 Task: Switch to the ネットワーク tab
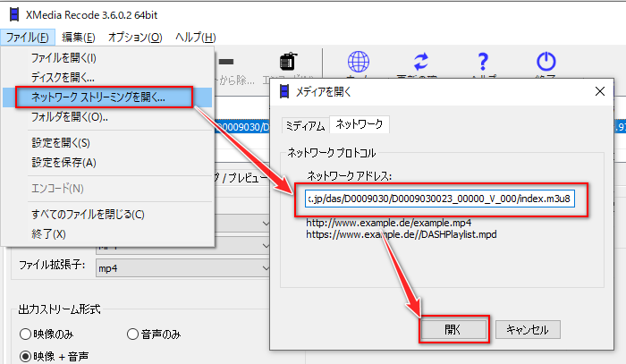[359, 124]
